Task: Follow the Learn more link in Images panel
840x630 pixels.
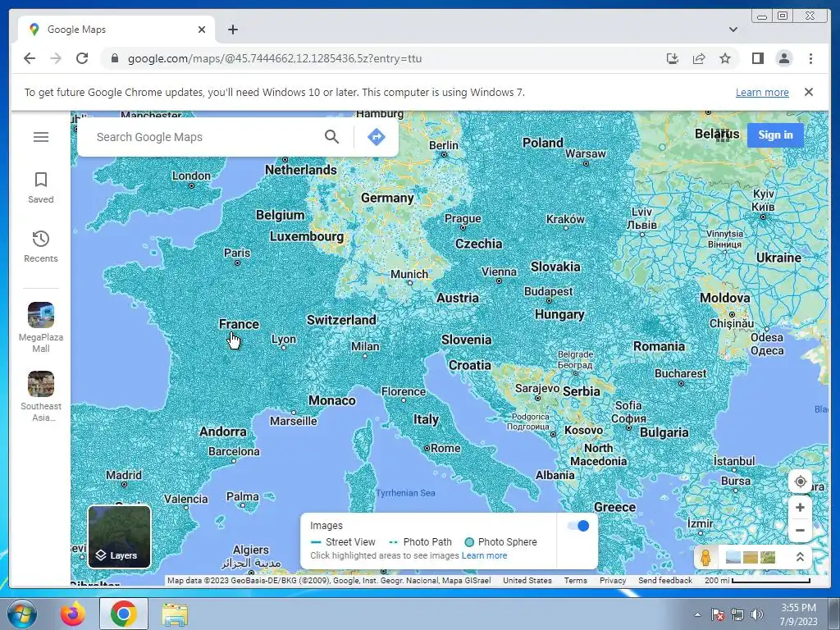Action: [484, 555]
